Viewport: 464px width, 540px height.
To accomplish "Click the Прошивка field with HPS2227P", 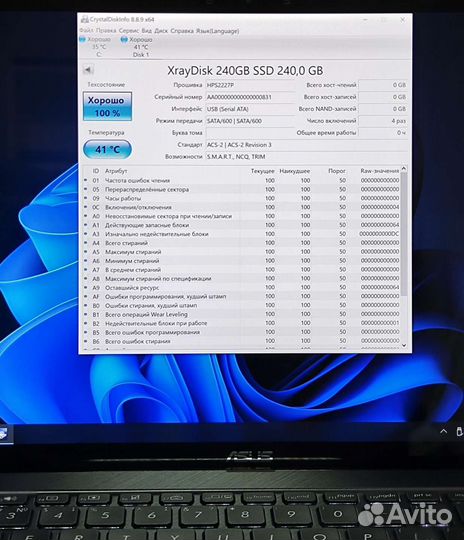I will click(250, 85).
